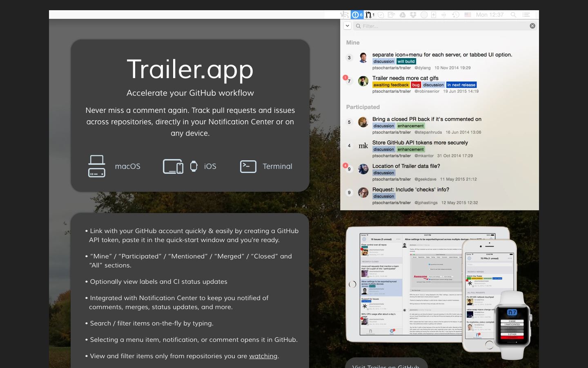Screen dimensions: 588x368
Task: Click the comment count 3 bubble
Action: point(349,58)
